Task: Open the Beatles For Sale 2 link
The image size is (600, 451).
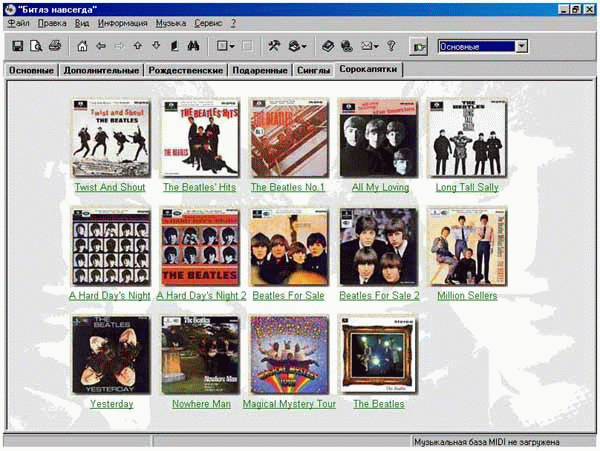Action: click(379, 296)
